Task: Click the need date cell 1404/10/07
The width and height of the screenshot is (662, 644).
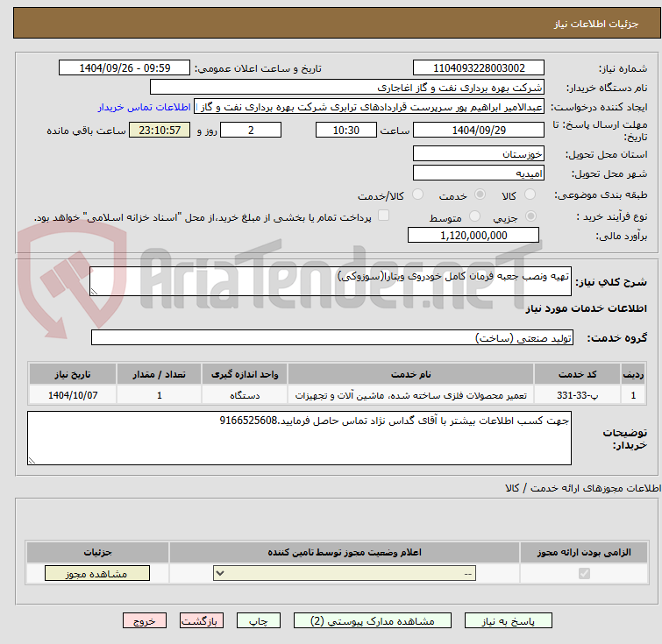Action: 73,395
